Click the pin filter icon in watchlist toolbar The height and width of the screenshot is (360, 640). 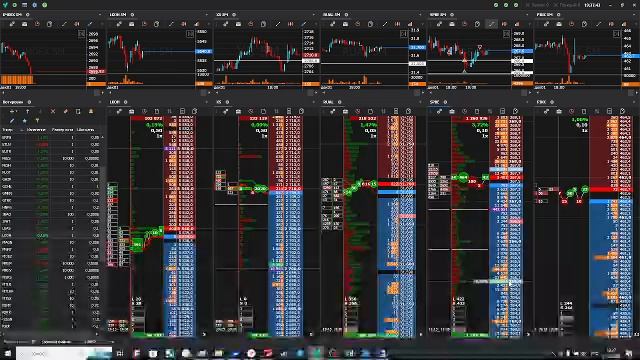[x=37, y=121]
